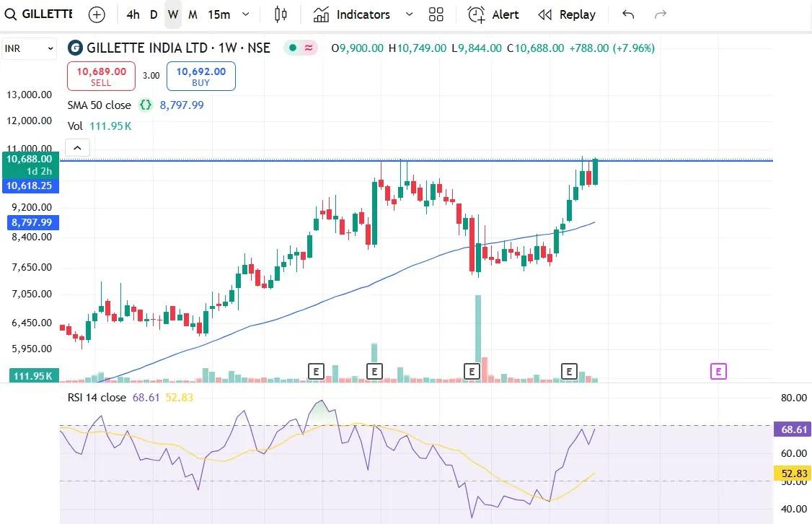This screenshot has width=812, height=524.
Task: Open the Indicators dialog
Action: click(352, 14)
